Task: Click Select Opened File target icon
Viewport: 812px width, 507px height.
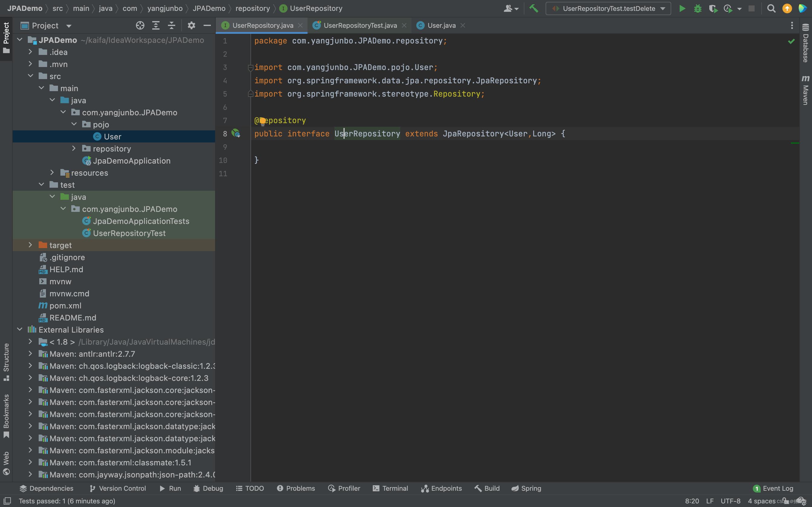Action: click(140, 25)
